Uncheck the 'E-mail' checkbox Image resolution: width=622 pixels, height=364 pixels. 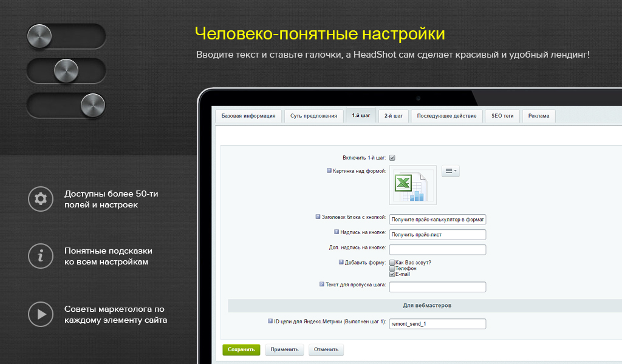(392, 274)
